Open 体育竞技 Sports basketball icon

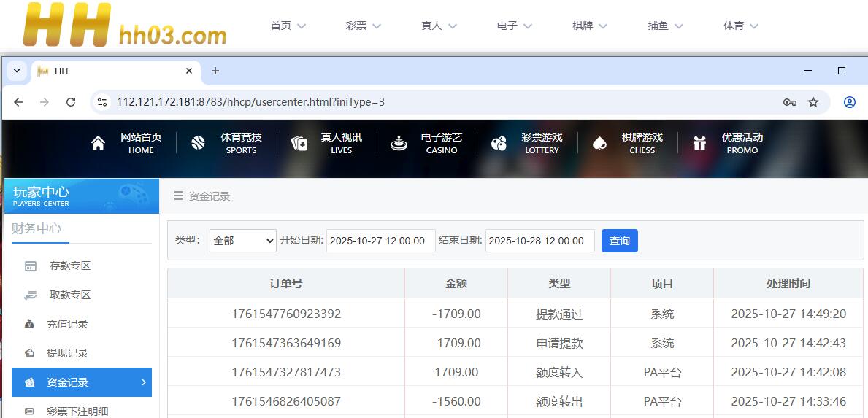pyautogui.click(x=198, y=143)
